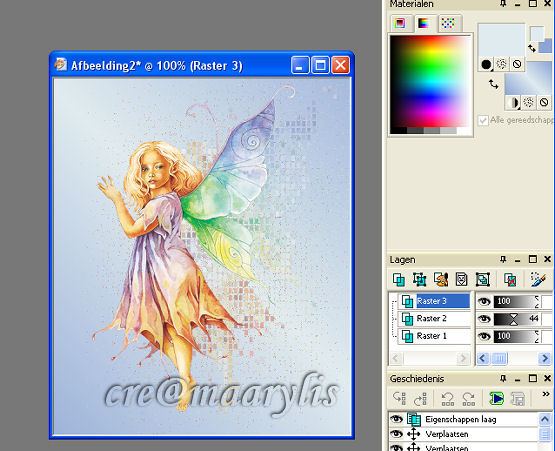Select the Raster 2 layer
555x451 pixels.
435,319
